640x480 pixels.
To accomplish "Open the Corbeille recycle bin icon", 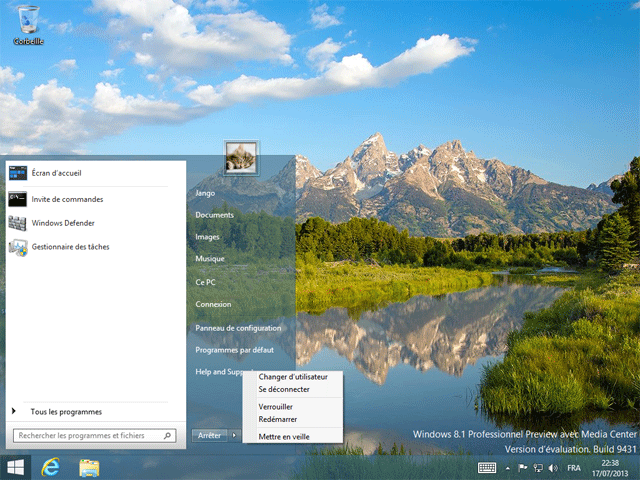I will point(29,23).
